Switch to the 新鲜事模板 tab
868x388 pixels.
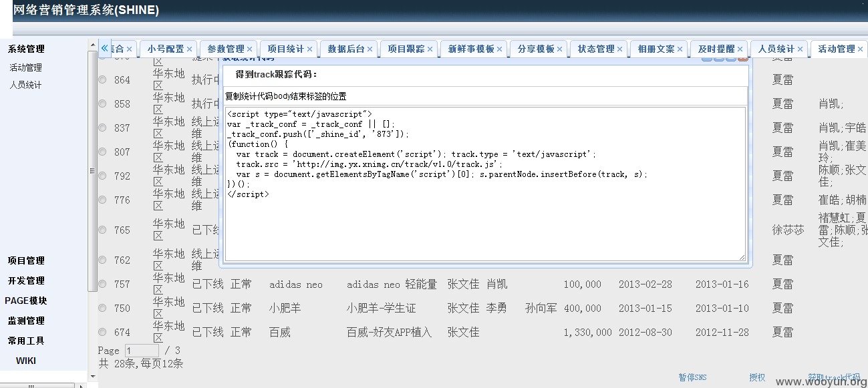[471, 49]
